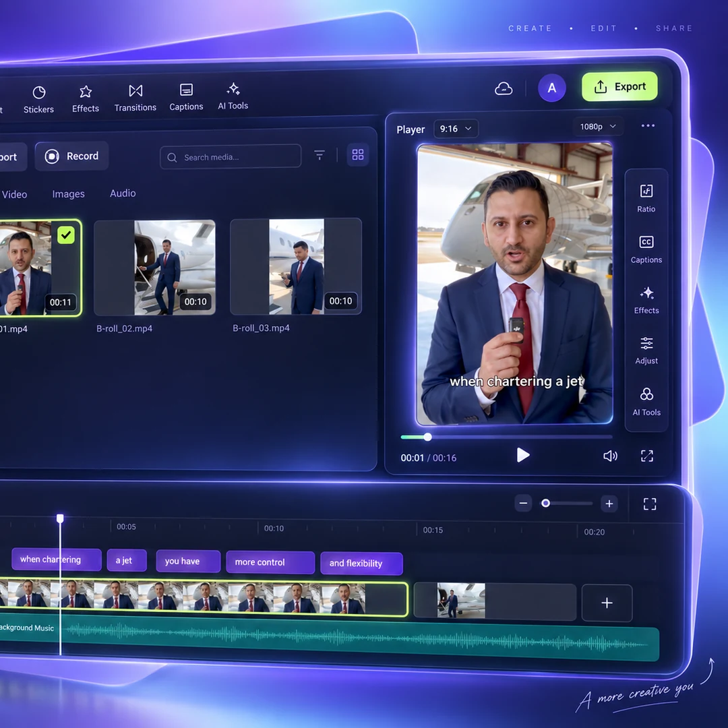Open the Adjust tool in player sidebar
This screenshot has width=728, height=728.
click(x=646, y=351)
